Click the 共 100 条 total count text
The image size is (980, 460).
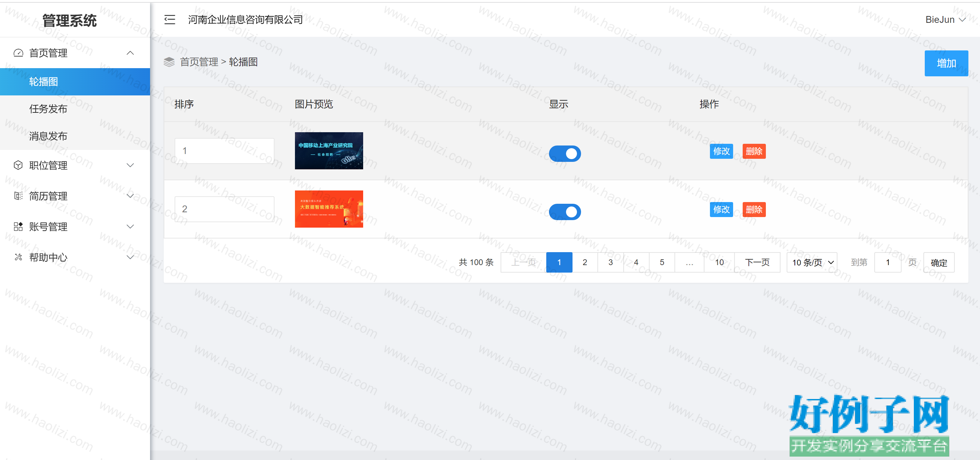coord(476,262)
